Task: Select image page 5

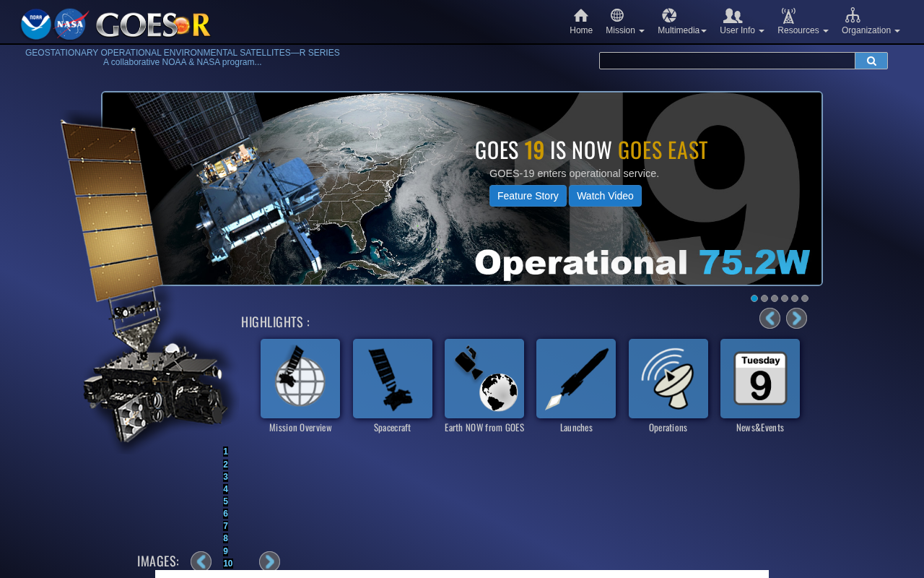Action: pyautogui.click(x=226, y=501)
